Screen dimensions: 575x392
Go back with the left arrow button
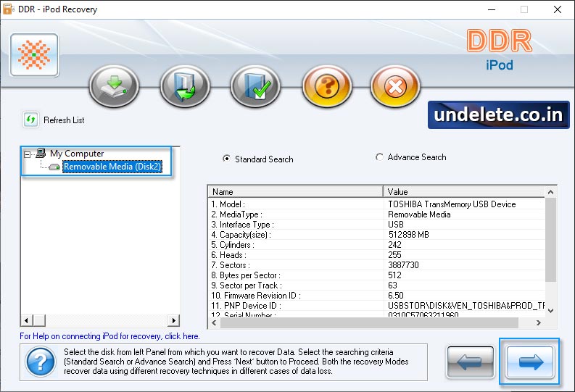coord(470,362)
